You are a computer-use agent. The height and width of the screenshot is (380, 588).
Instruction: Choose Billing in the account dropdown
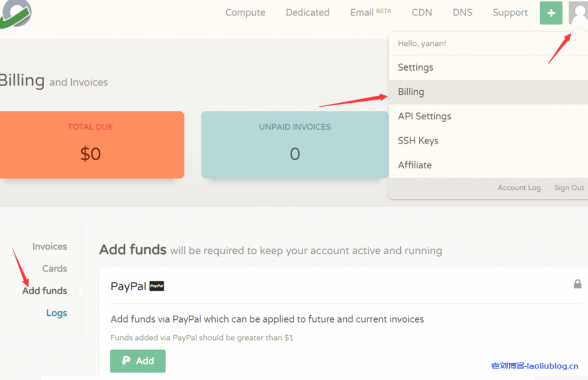411,92
